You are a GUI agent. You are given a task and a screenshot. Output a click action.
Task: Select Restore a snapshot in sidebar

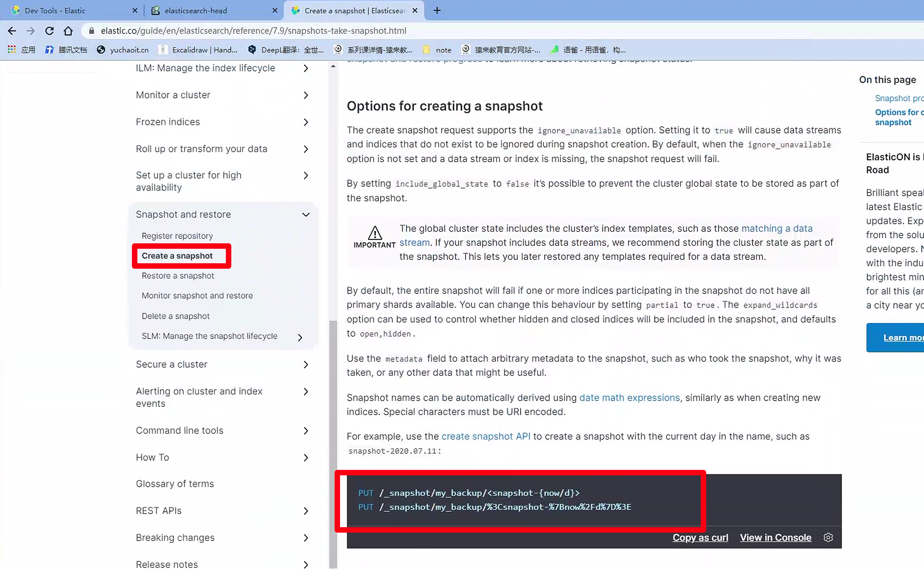coord(178,275)
